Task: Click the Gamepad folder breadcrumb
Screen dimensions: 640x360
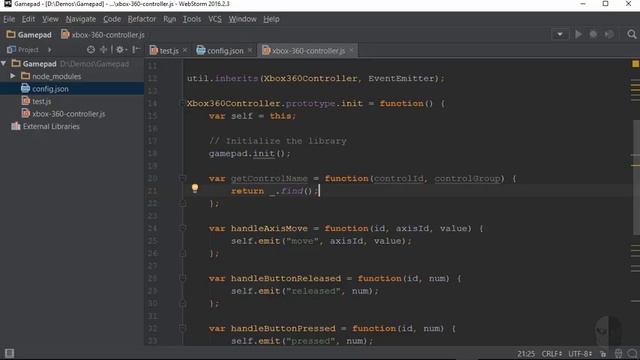Action: [x=29, y=35]
